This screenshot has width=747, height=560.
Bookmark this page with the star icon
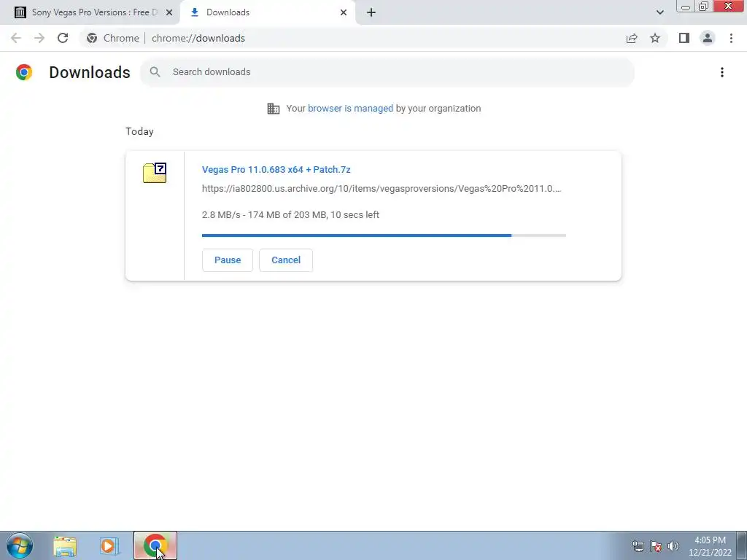(655, 38)
